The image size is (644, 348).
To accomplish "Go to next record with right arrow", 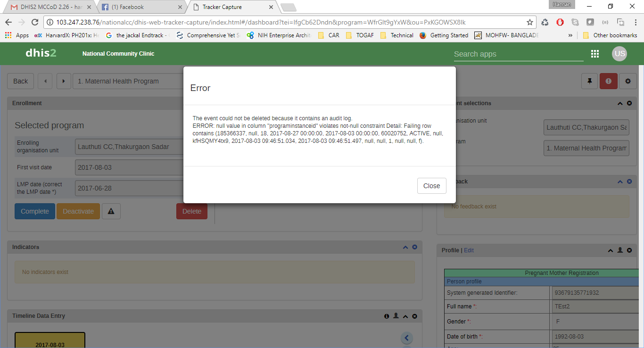I will (x=64, y=81).
